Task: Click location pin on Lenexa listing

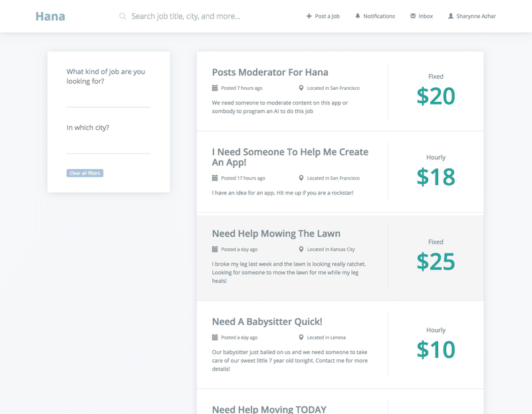Action: click(x=301, y=337)
